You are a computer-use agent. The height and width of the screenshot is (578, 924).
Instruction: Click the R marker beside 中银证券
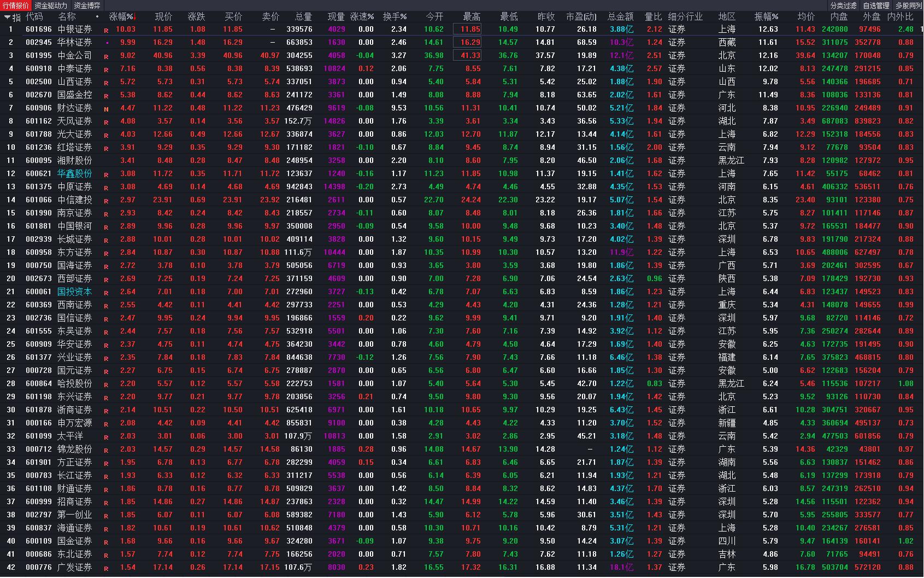point(106,31)
